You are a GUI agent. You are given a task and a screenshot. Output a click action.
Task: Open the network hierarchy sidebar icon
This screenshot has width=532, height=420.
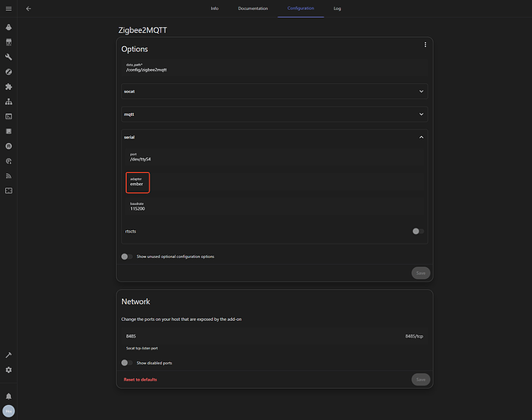click(x=8, y=102)
